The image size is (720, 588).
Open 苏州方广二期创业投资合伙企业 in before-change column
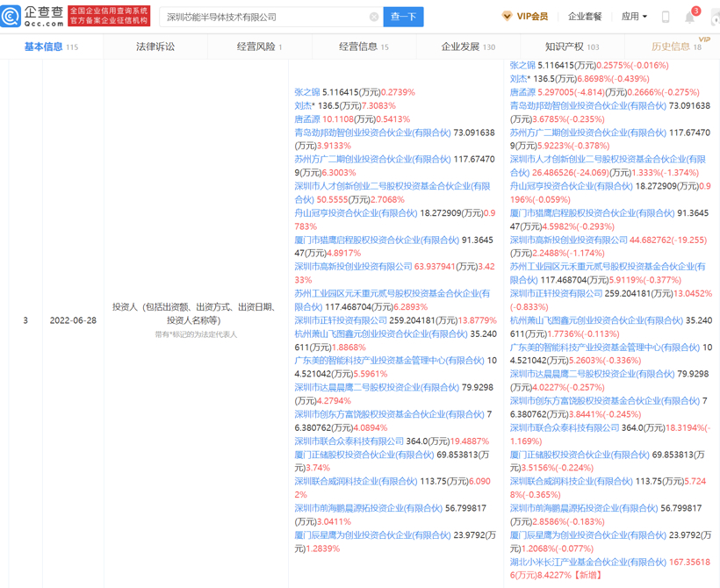pos(372,160)
